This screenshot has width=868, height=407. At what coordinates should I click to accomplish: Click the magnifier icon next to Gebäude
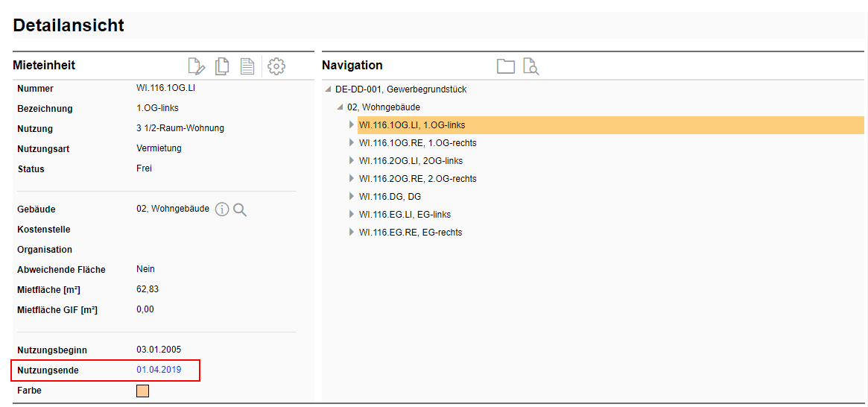[x=240, y=210]
